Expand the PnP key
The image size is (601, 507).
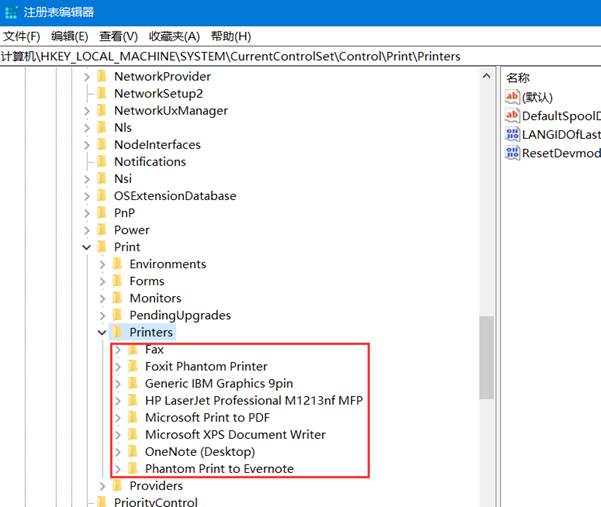[x=87, y=213]
